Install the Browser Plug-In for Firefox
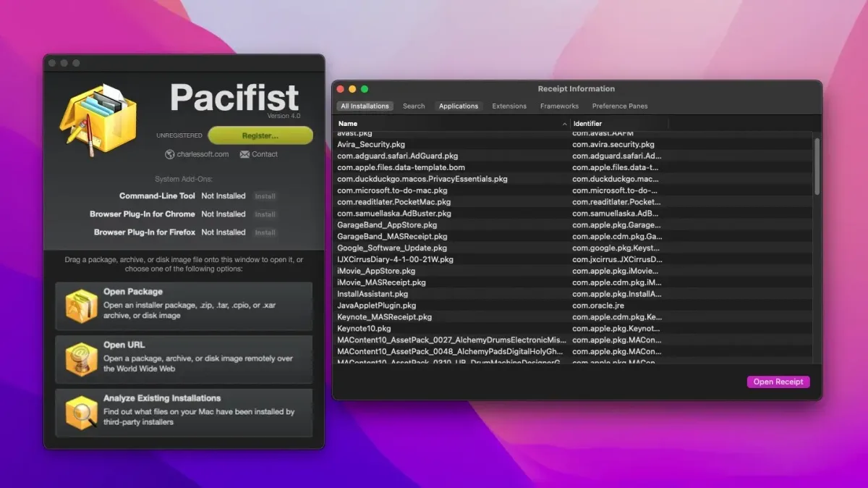868x488 pixels. click(x=265, y=232)
